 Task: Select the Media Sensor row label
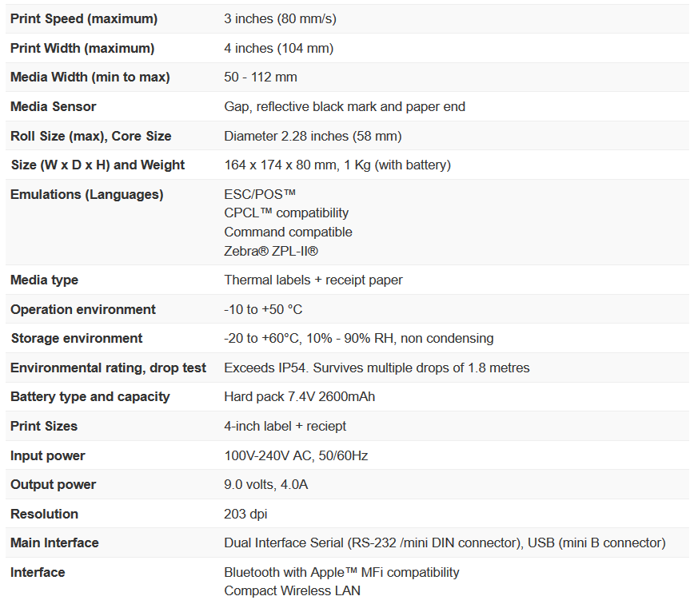coord(54,106)
